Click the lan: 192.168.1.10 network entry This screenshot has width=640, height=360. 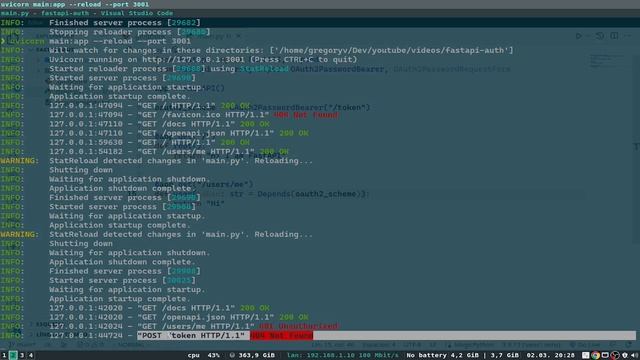pos(342,356)
